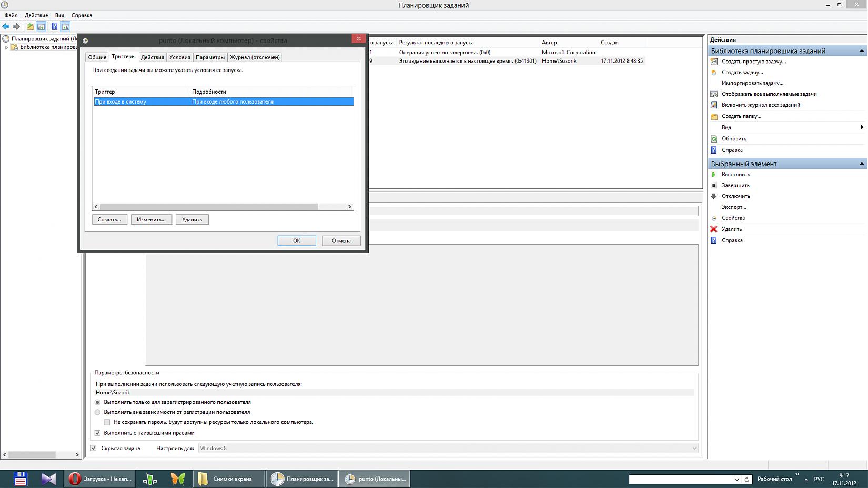Click Удалить button in the properties dialog

pyautogui.click(x=192, y=220)
